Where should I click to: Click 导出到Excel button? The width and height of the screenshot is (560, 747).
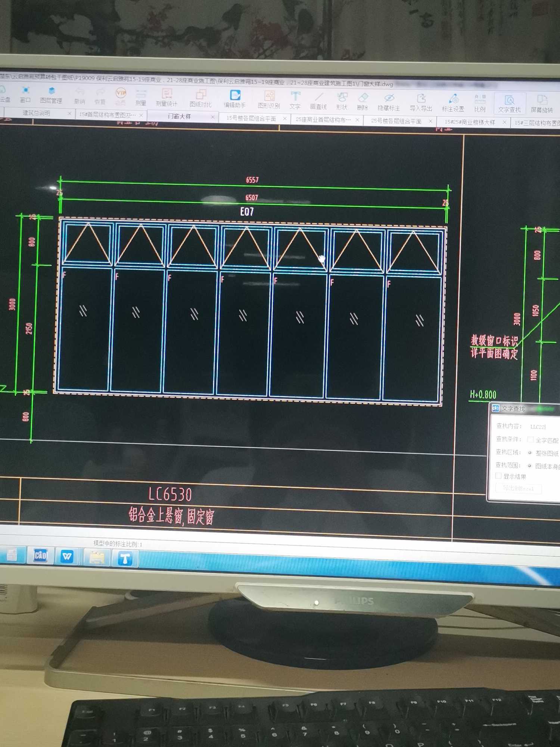click(518, 488)
